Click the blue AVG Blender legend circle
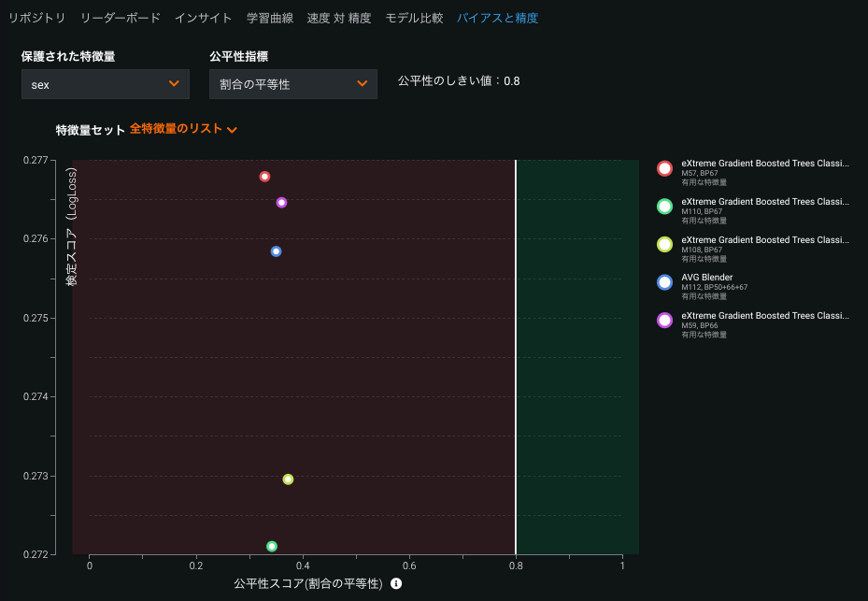 pyautogui.click(x=664, y=282)
